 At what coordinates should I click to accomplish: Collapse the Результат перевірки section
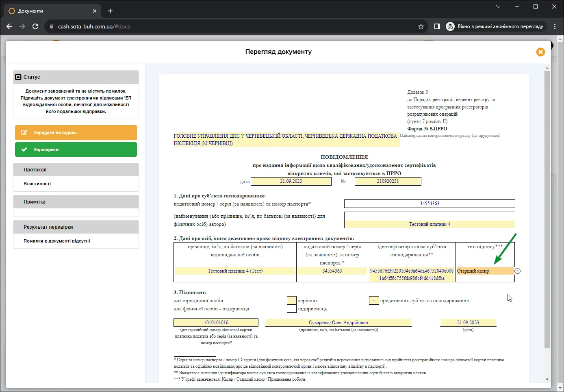point(76,227)
